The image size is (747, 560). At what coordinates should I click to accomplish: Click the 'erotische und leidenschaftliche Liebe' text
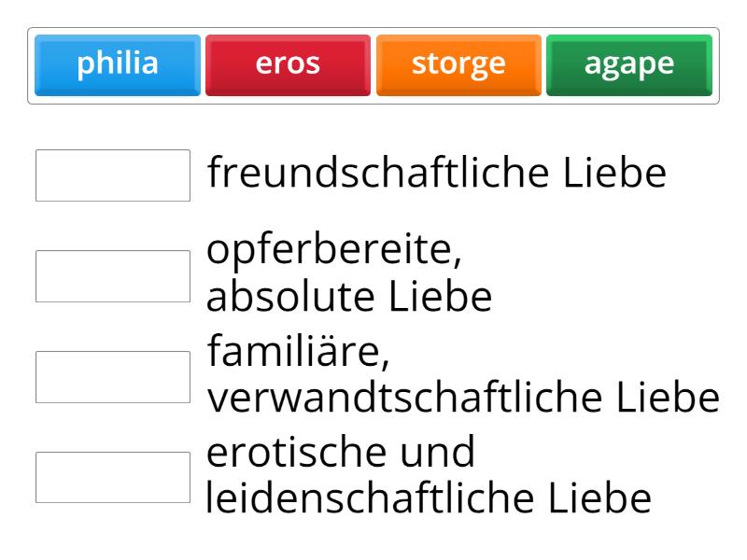[x=428, y=476]
